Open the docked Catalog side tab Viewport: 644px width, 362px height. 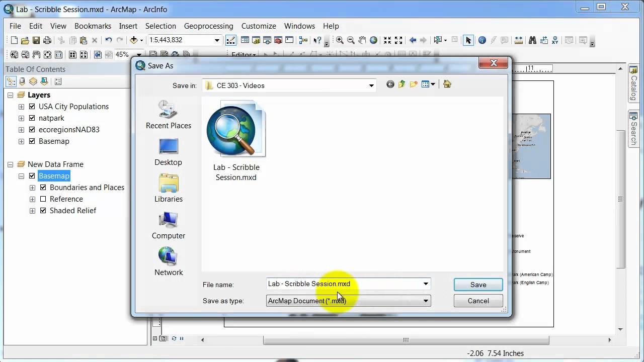633,84
